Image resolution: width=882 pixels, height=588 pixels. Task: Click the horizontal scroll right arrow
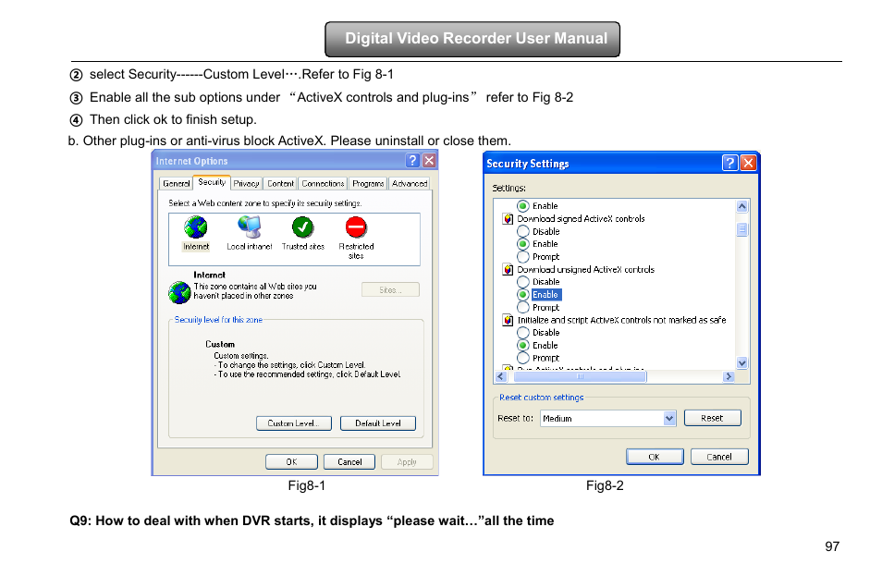coord(729,376)
